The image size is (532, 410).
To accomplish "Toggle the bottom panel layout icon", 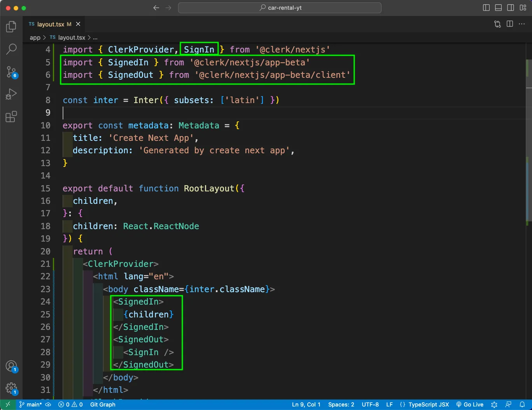I will click(498, 8).
